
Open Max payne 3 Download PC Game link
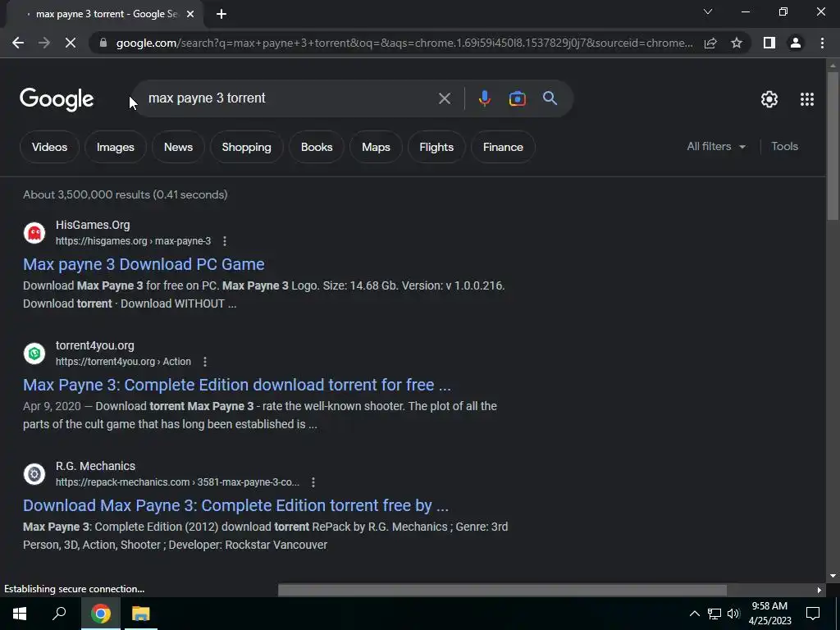(144, 264)
